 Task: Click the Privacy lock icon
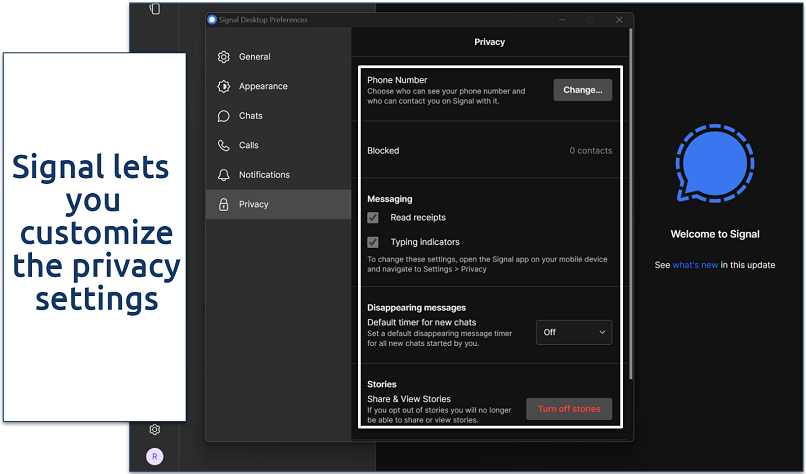[223, 204]
